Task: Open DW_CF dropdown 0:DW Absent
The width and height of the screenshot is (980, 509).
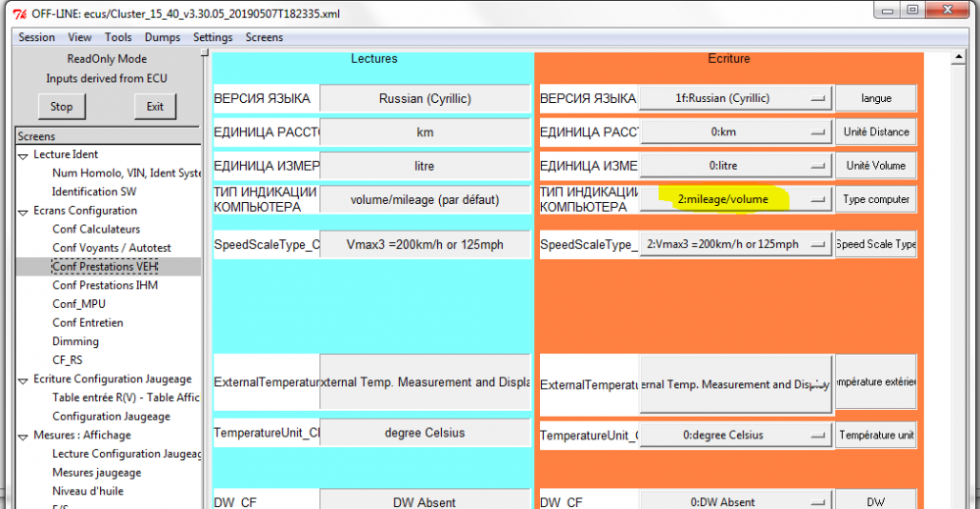Action: (736, 501)
